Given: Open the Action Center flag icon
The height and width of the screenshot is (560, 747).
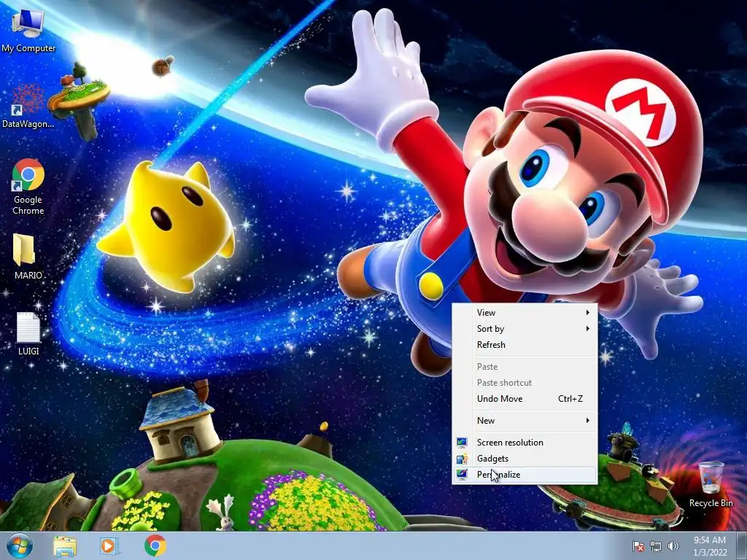Looking at the screenshot, I should (x=638, y=546).
